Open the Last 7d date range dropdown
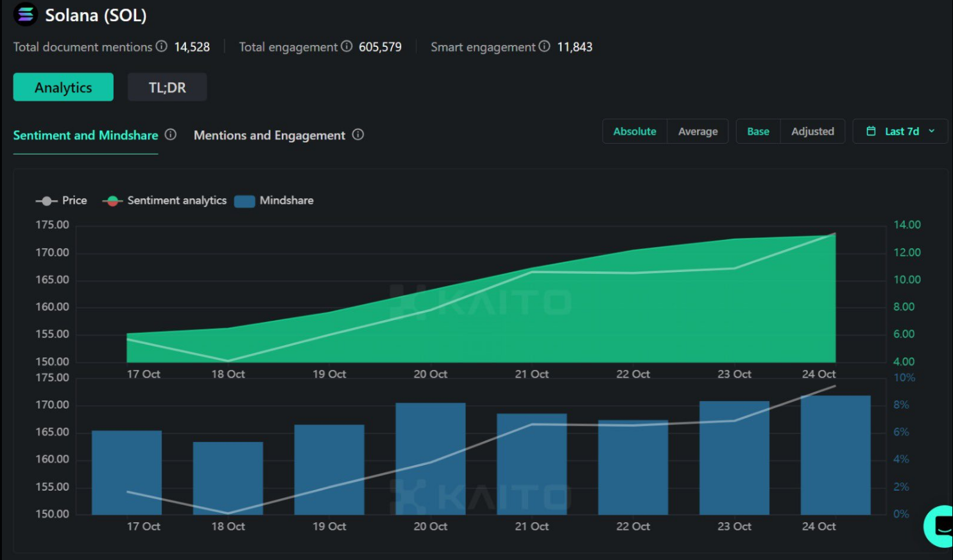Image resolution: width=953 pixels, height=560 pixels. [x=901, y=132]
